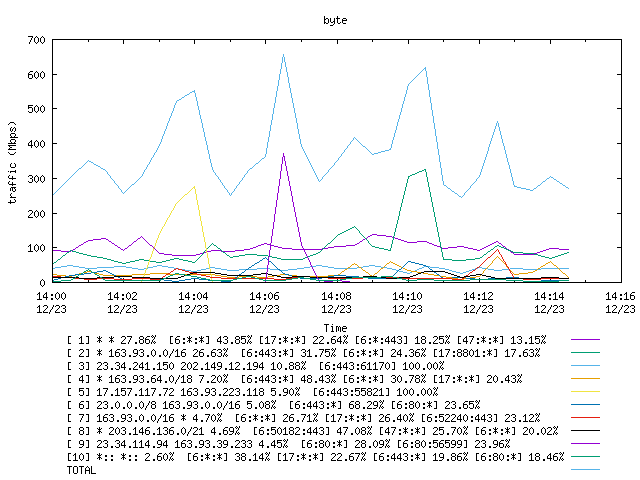Select legend entry [ 3] '23.34.241.150 202.149.12.194'

coord(256,366)
